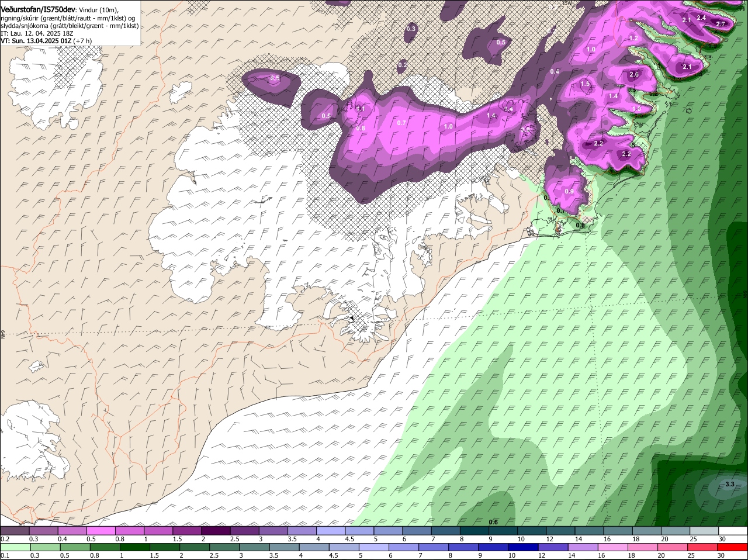Screen dimensions: 748x560
Task: Click the 0.7 snowfall value label
Action: 401,123
